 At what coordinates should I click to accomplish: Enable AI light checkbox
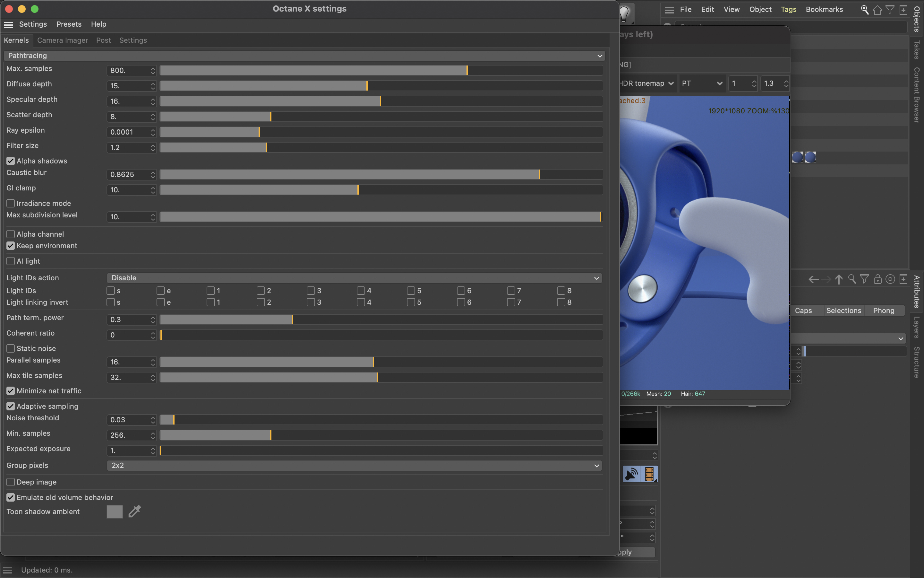(11, 261)
